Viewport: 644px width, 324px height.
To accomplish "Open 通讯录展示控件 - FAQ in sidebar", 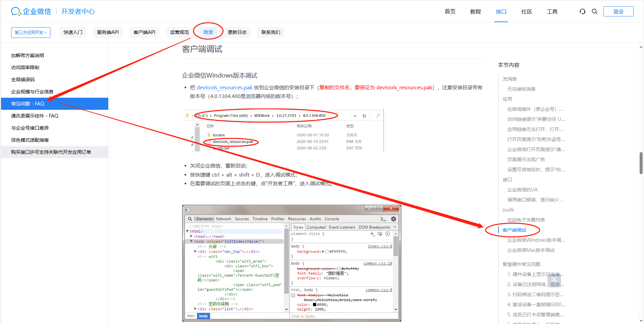I will (55, 116).
